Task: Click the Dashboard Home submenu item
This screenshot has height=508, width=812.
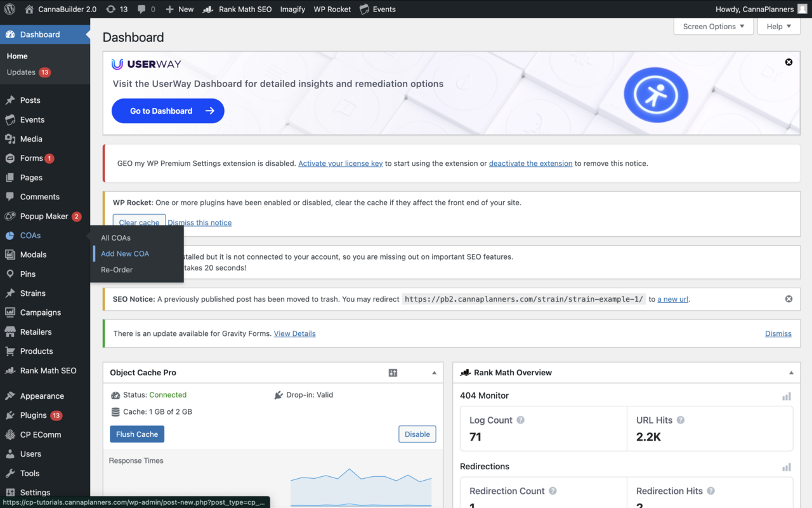Action: (17, 56)
